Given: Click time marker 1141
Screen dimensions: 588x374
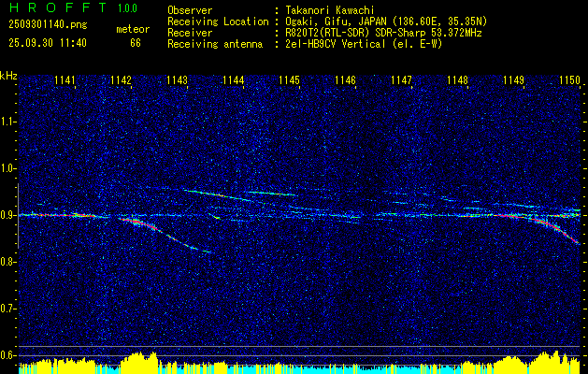Looking at the screenshot, I should [65, 79].
